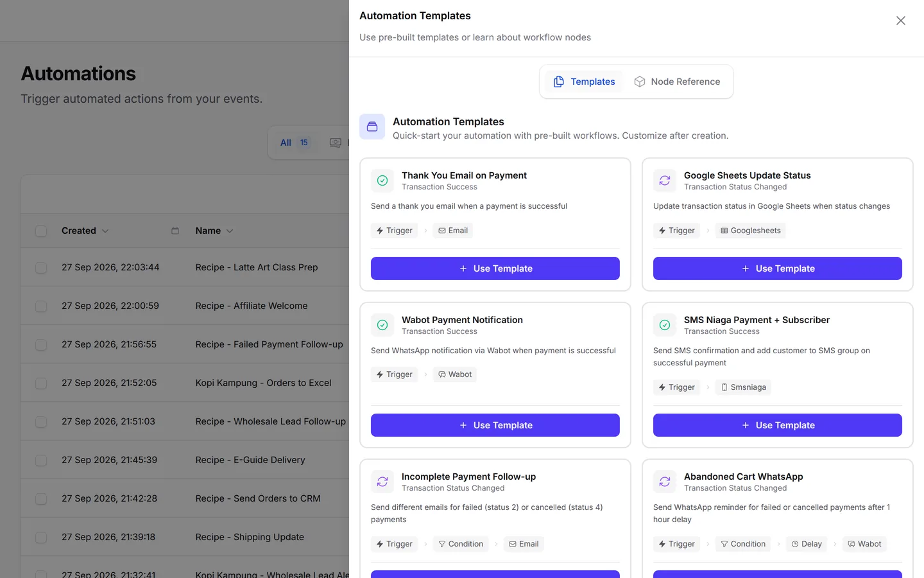
Task: Switch to the Templates tab
Action: pos(585,82)
